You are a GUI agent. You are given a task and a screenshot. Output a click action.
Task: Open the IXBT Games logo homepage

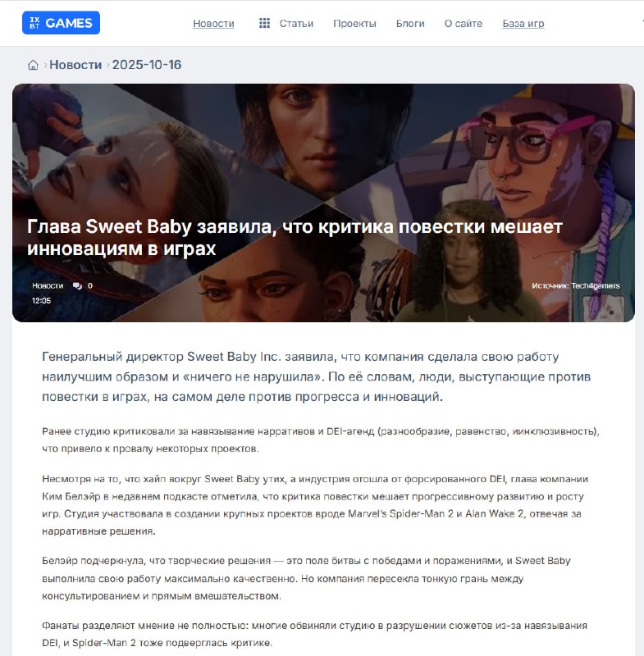pyautogui.click(x=61, y=23)
